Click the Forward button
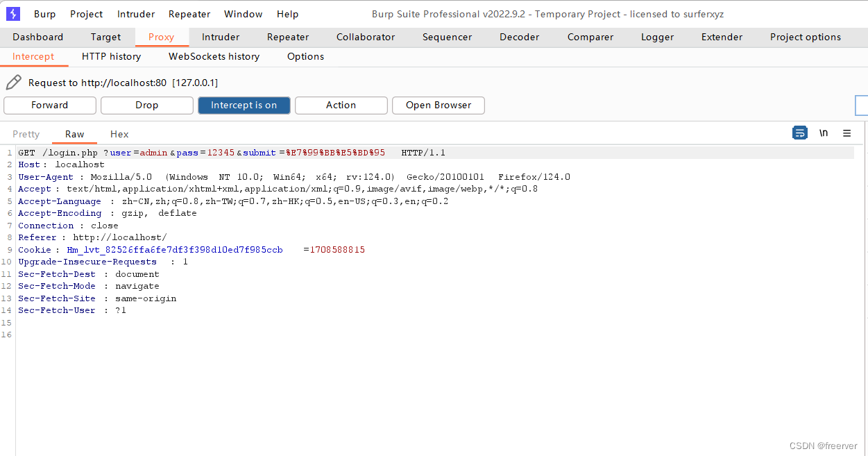Screen dimensions: 868x456 click(x=50, y=105)
